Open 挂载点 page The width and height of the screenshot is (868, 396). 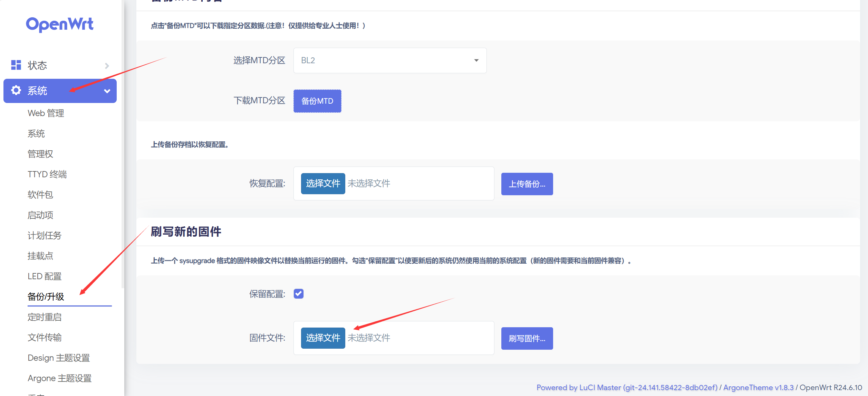pos(40,256)
